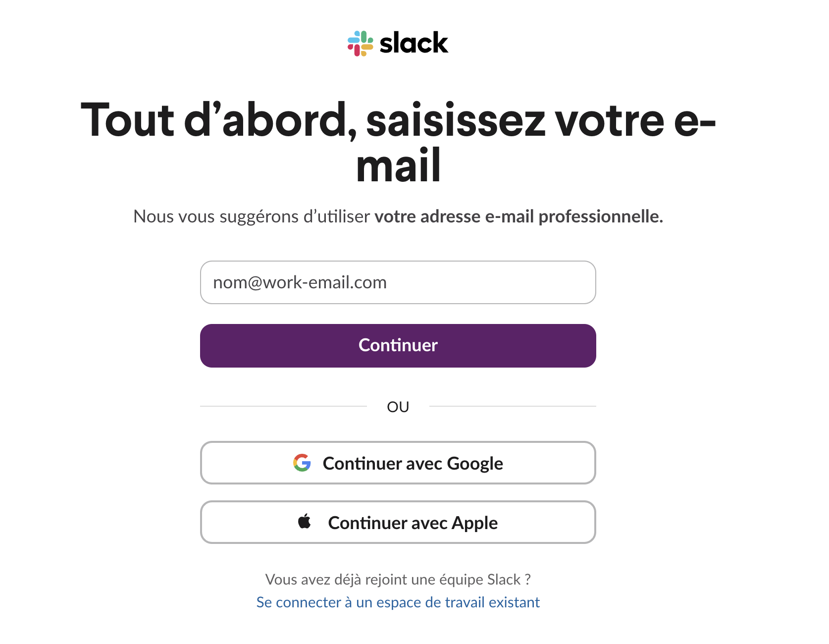Image resolution: width=829 pixels, height=644 pixels.
Task: Click the colorful Slack hashtag logo
Action: 360,44
